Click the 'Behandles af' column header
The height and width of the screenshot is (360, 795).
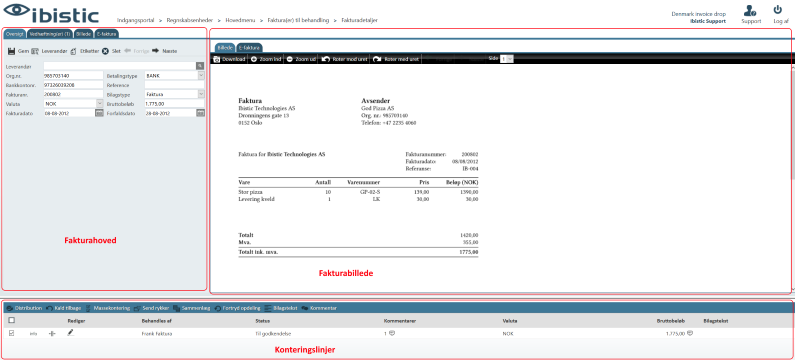tap(157, 320)
